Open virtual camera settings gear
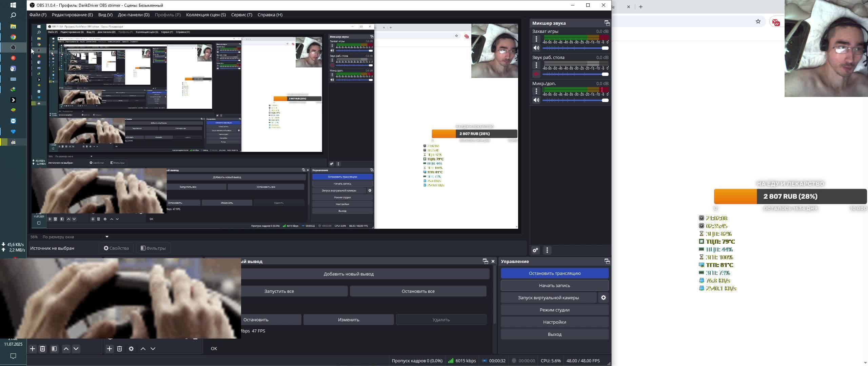 pos(604,298)
